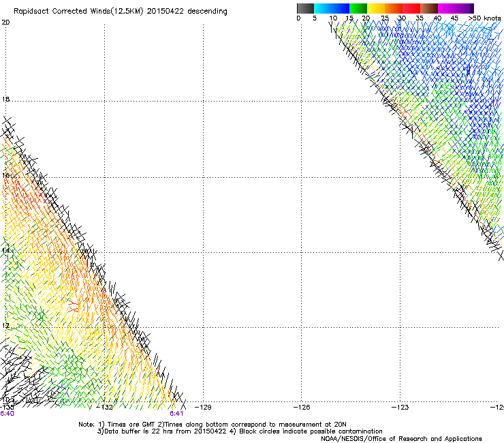Screen dimensions: 504x443
Task: Click the red 30-35 knots color swatch
Action: pos(411,8)
